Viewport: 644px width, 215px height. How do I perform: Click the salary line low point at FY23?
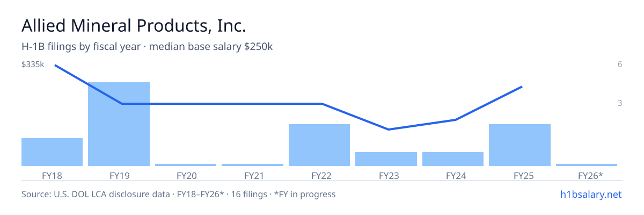pos(388,129)
